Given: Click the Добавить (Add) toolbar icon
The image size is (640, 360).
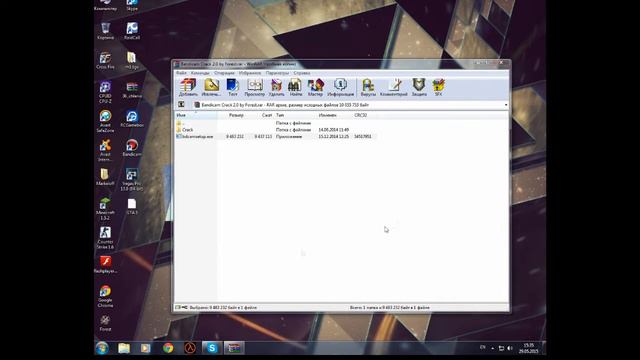Looking at the screenshot, I should 188,87.
